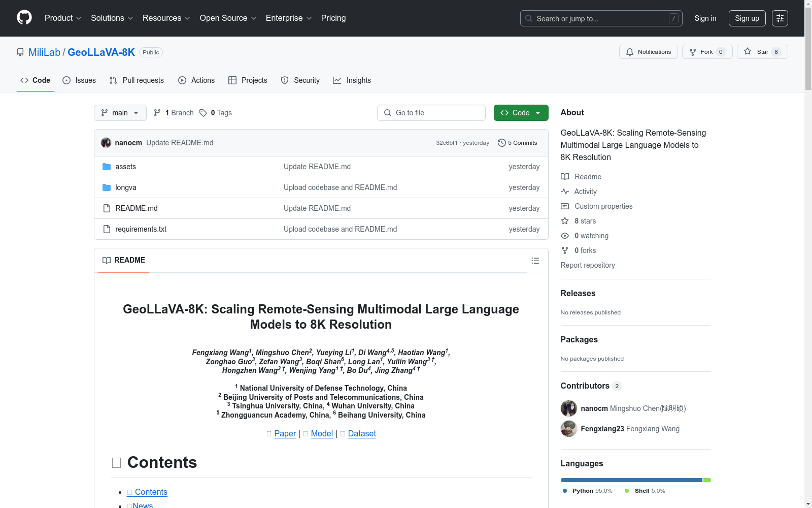Screen dimensions: 812x508
Task: Switch to the Pull requests tab
Action: (137, 80)
